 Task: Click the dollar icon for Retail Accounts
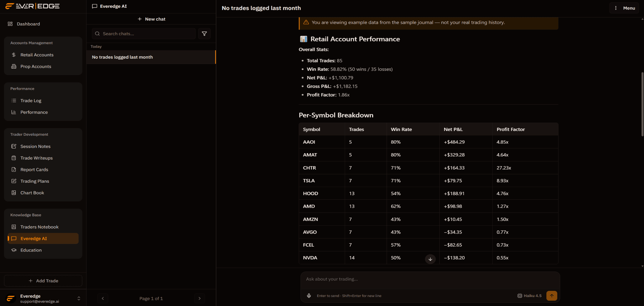[14, 55]
